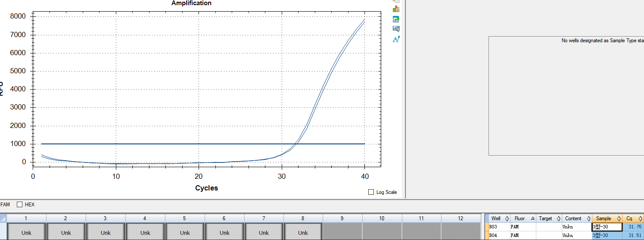This screenshot has width=644, height=240.
Task: Edit the Sample name field for B03
Action: pyautogui.click(x=607, y=227)
